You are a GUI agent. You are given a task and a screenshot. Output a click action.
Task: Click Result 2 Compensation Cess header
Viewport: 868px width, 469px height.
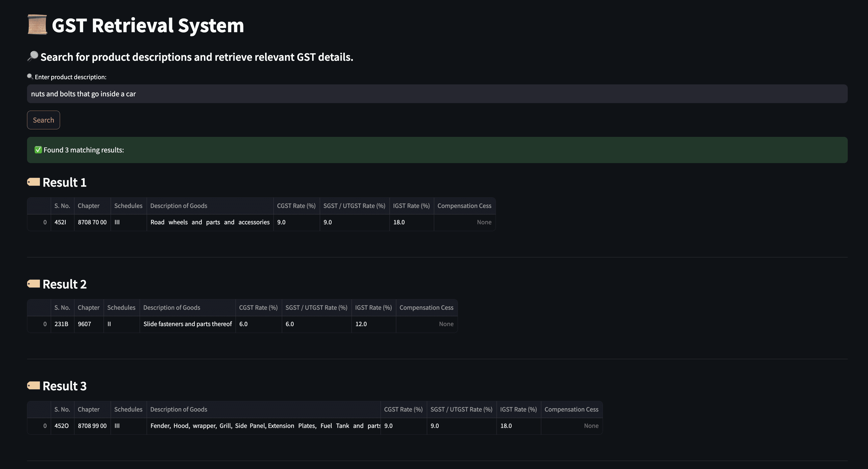[426, 307]
